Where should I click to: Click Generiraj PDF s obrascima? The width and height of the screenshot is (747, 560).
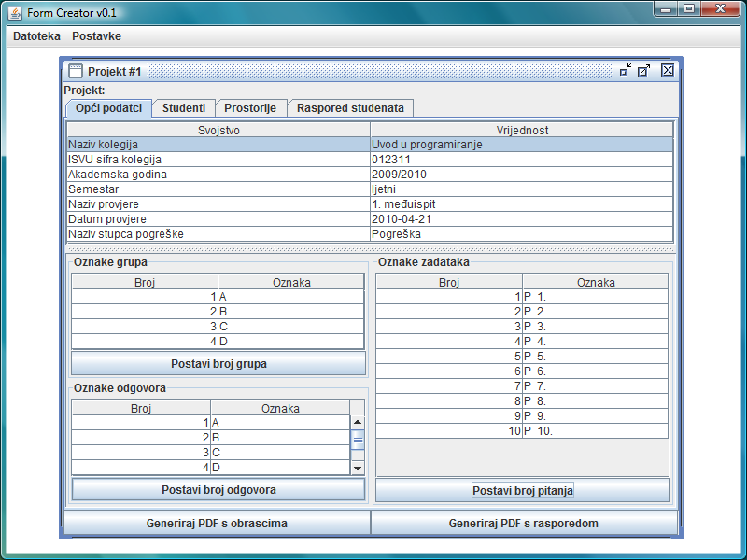[217, 524]
